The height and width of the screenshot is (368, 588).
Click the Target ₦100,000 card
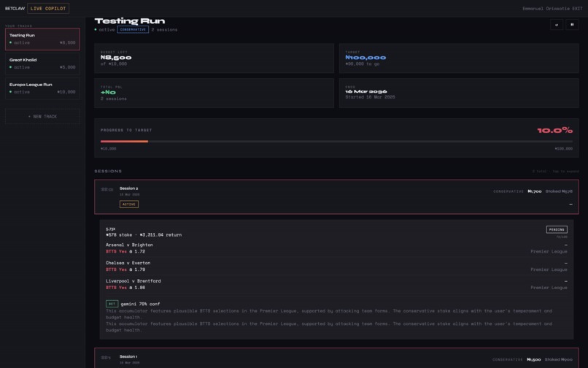click(x=459, y=58)
